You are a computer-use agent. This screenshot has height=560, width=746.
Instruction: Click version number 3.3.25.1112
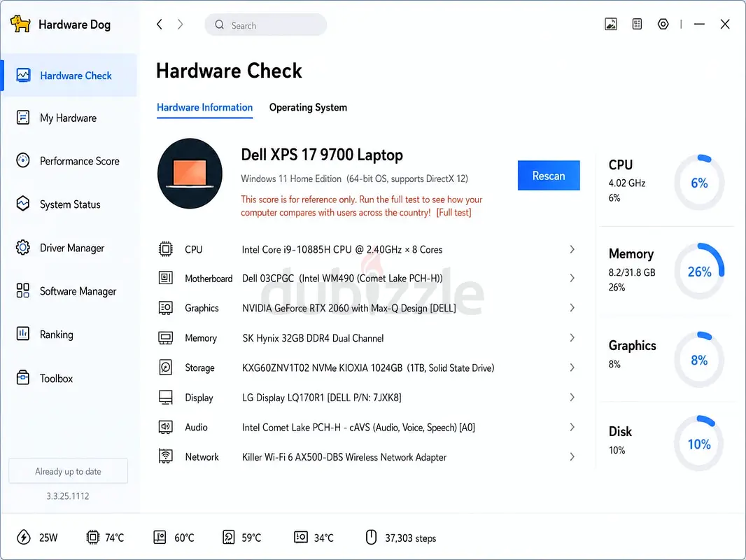68,496
